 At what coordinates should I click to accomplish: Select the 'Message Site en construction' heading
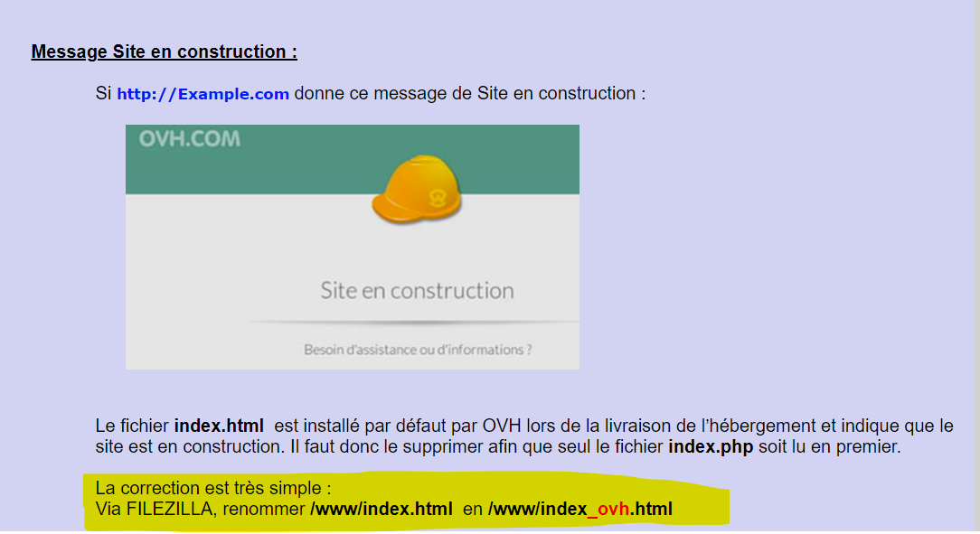pos(164,52)
